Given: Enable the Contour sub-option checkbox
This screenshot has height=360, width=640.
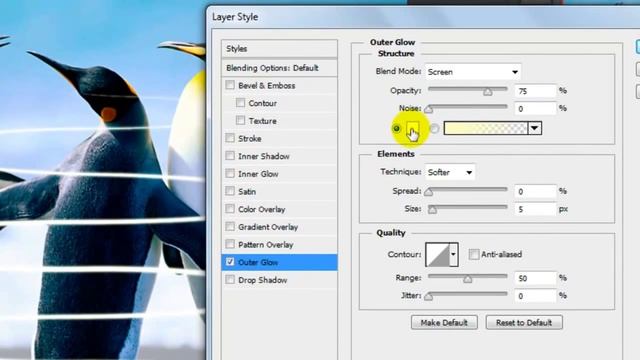Looking at the screenshot, I should 240,103.
